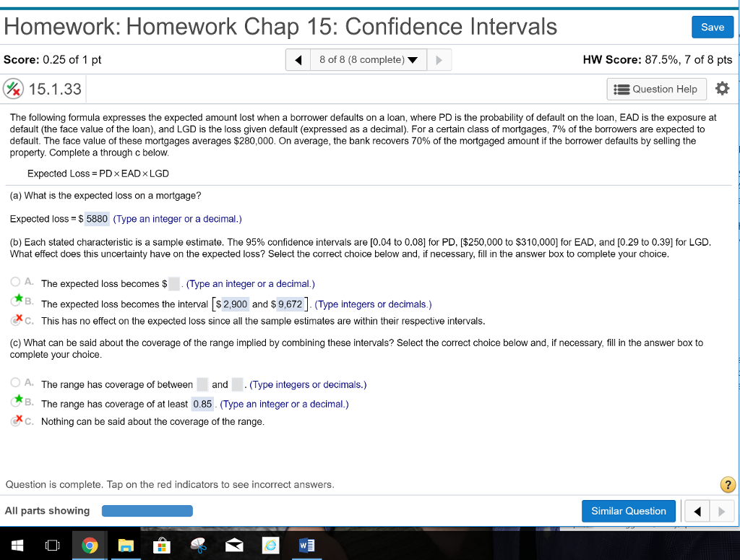Click the 'Question is complete' status message
The image size is (740, 560).
pos(170,485)
